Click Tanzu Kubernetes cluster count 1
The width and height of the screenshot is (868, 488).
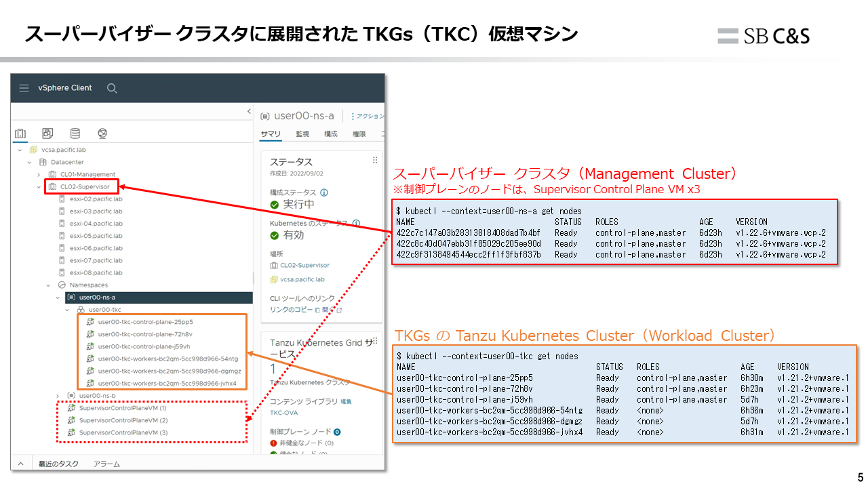(273, 369)
